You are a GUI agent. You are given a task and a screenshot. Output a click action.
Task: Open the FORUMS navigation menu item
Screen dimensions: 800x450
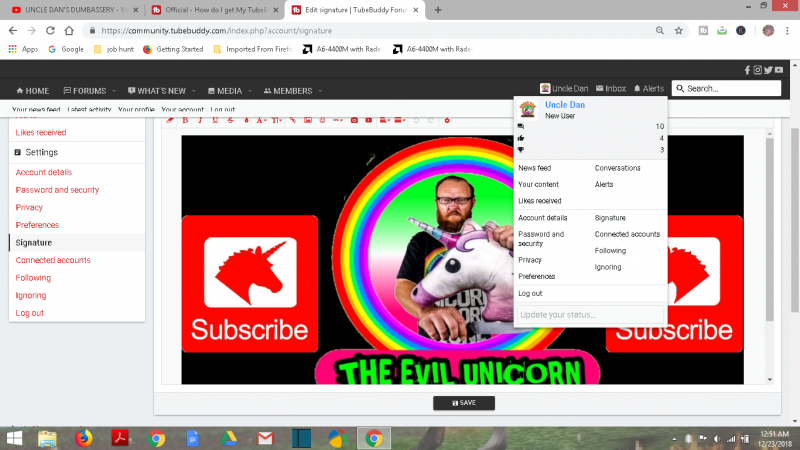[x=84, y=90]
